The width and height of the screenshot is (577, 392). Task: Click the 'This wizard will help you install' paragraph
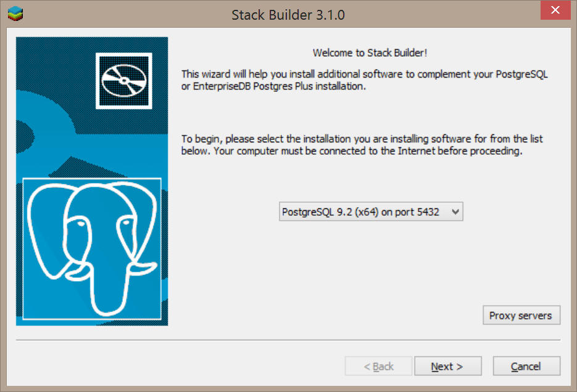364,80
